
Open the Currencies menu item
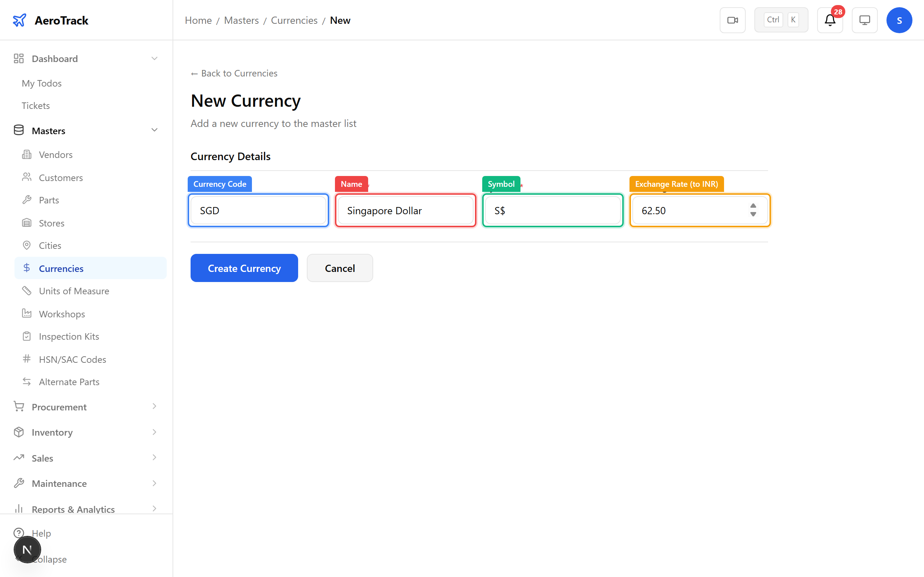point(61,268)
